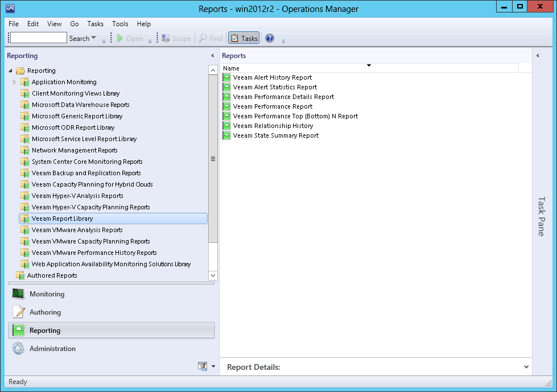Click the Veeam State Summary Report icon
Viewport: 557px width, 392px height.
point(226,135)
